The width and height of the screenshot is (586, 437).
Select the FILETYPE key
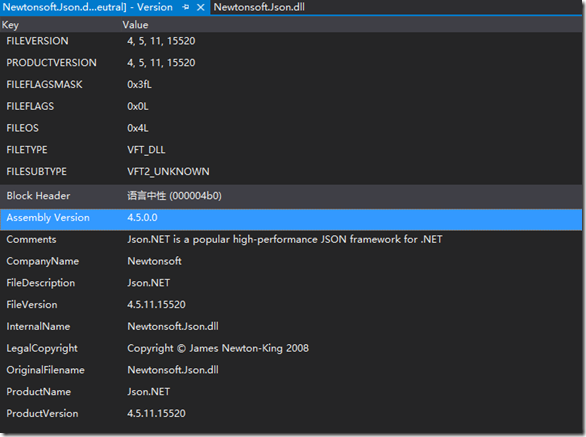click(x=27, y=150)
